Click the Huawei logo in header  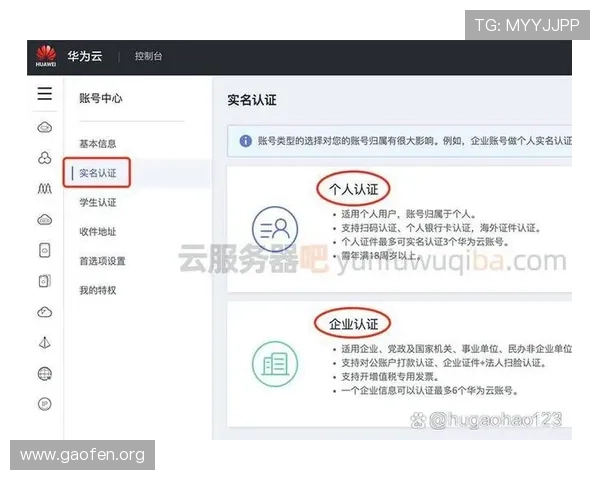point(46,56)
